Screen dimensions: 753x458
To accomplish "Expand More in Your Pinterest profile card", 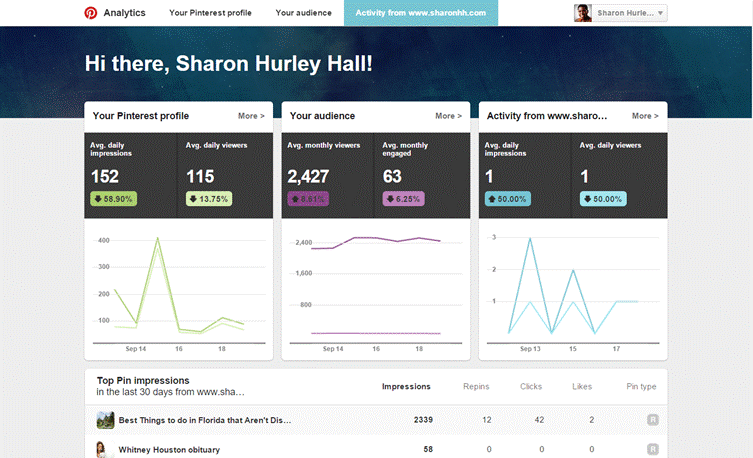I will point(251,116).
